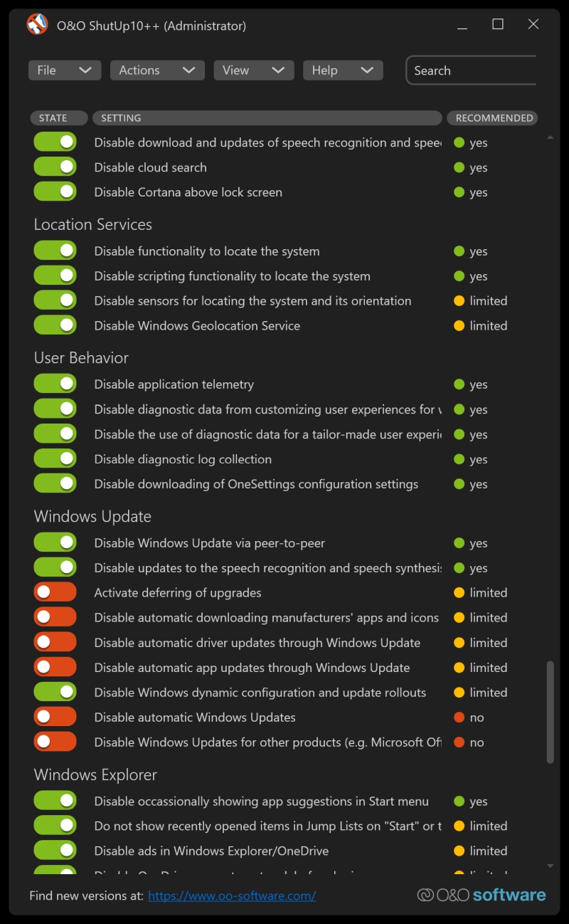
Task: Toggle off Disable application telemetry
Action: point(55,384)
